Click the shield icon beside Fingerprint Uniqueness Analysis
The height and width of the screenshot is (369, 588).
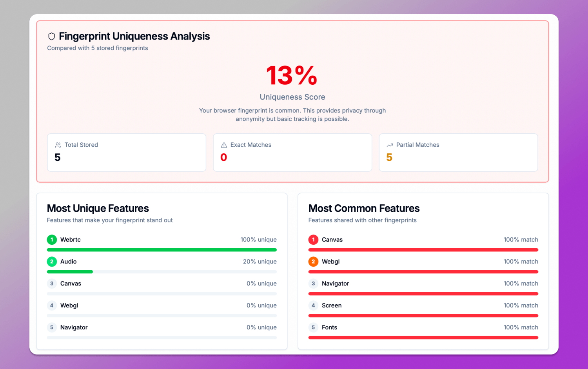click(x=51, y=36)
